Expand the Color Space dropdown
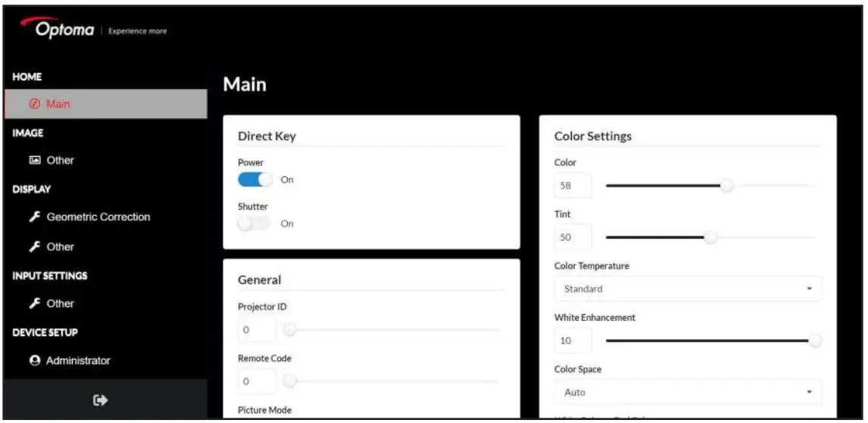The height and width of the screenshot is (423, 868). coord(688,393)
